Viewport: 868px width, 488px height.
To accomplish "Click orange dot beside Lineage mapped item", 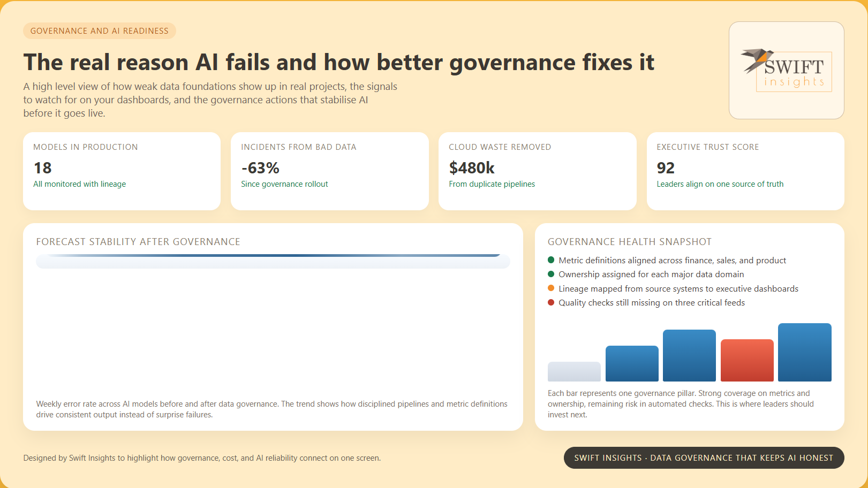I will tap(551, 288).
